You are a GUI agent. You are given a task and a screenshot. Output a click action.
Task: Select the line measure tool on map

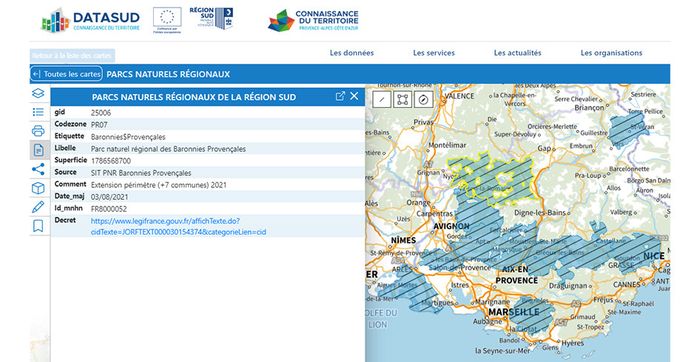(x=382, y=100)
